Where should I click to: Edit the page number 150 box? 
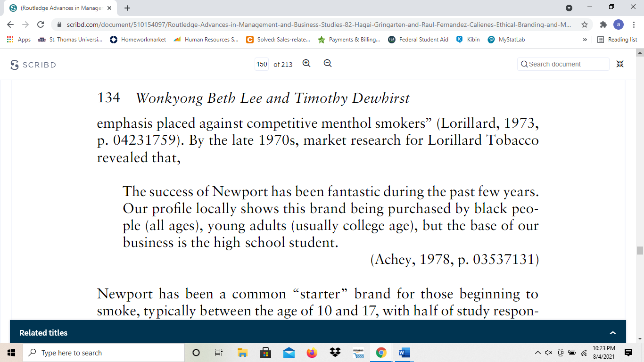coord(262,64)
